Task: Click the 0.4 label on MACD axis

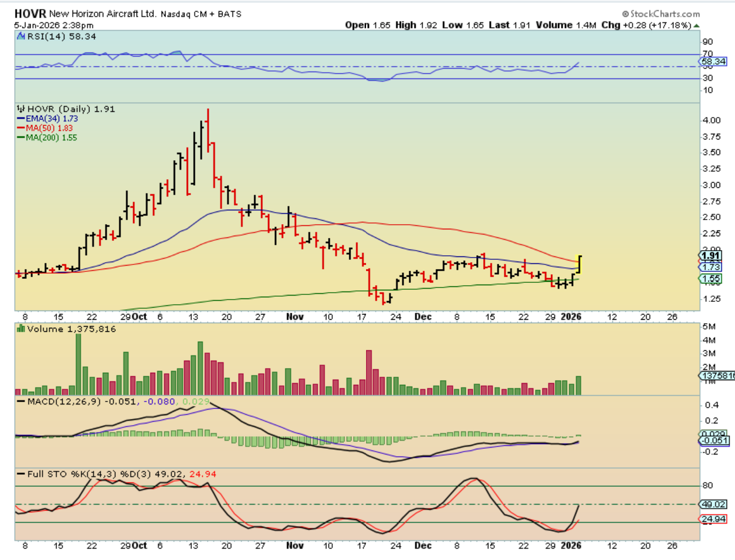Action: pyautogui.click(x=712, y=405)
